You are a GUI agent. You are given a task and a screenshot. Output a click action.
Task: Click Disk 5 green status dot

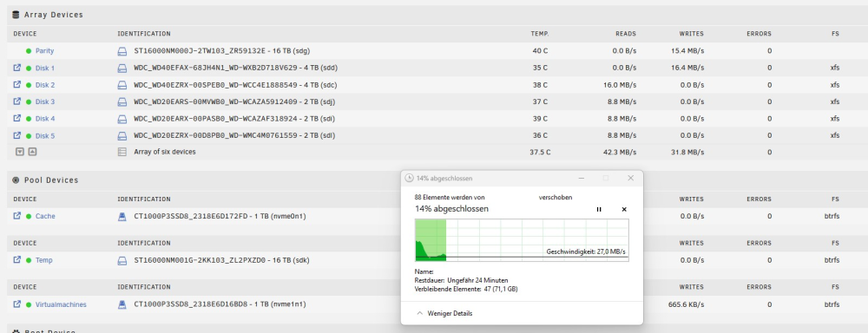29,136
